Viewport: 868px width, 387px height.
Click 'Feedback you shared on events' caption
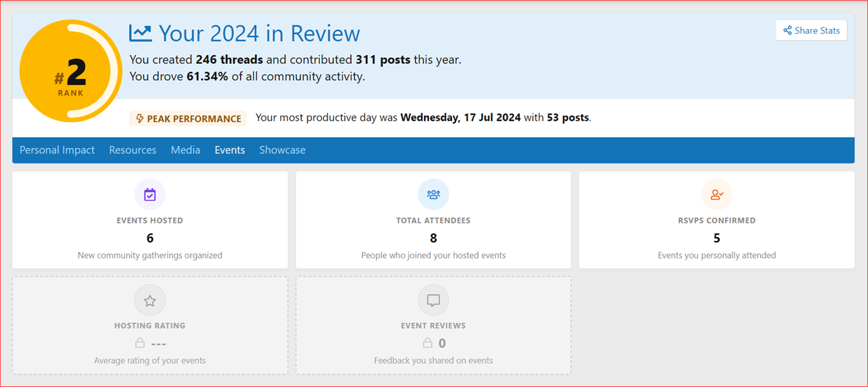point(434,361)
